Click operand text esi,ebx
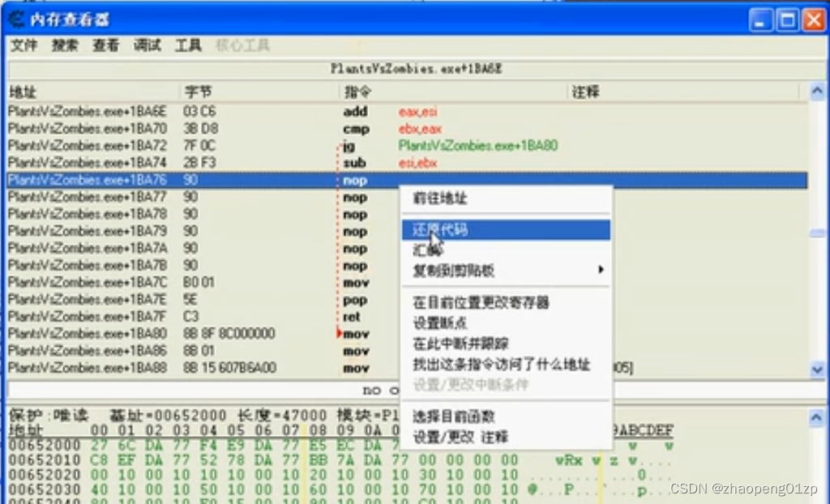830x504 pixels. pos(417,163)
